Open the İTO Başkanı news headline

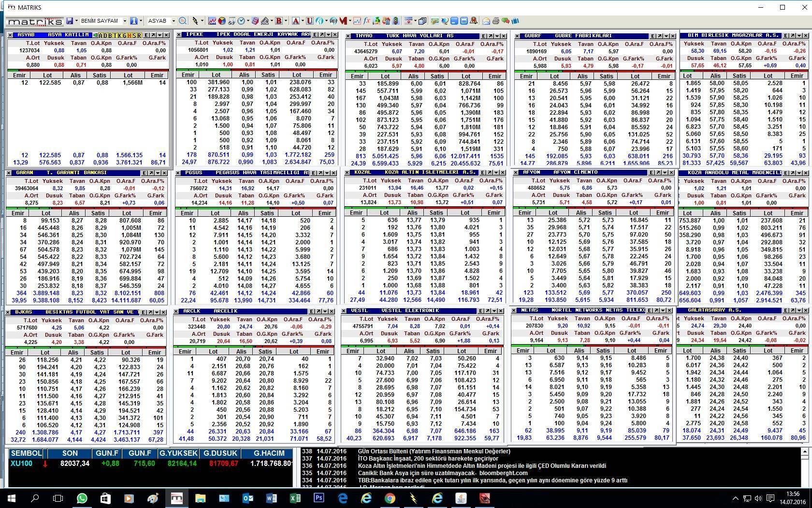coord(428,459)
